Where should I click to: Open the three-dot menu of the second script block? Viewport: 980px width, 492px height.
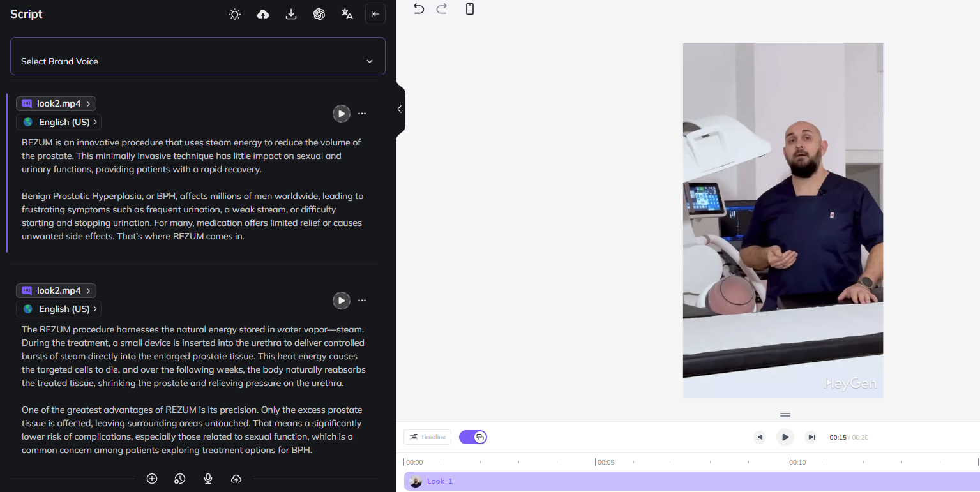[x=362, y=301]
